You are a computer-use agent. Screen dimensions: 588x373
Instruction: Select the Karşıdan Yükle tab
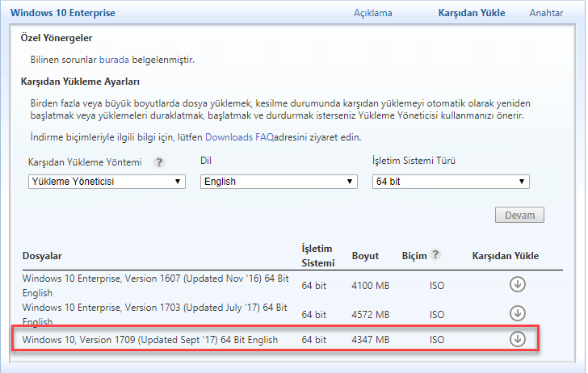[x=471, y=13]
